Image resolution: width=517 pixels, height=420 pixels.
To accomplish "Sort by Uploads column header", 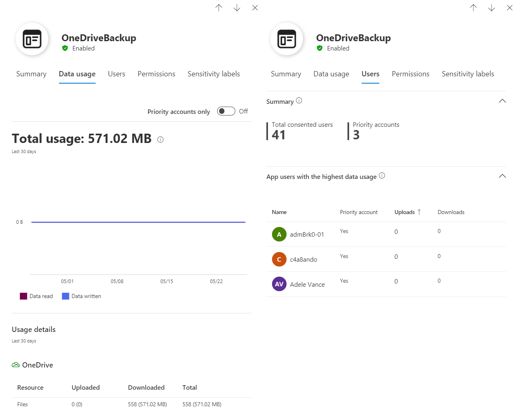I will [404, 212].
